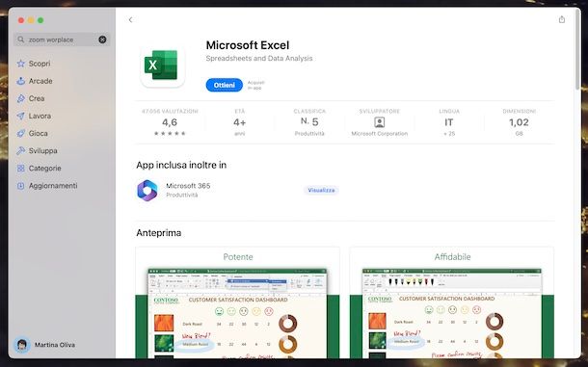
Task: Click the Categorie grid icon
Action: (x=21, y=169)
